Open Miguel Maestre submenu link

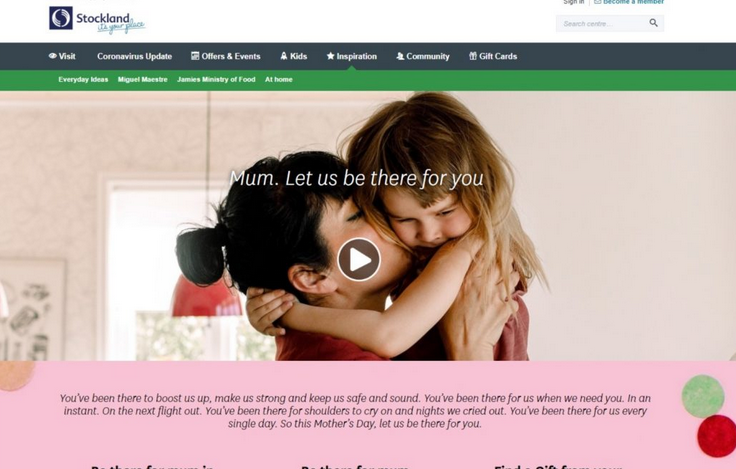(143, 80)
